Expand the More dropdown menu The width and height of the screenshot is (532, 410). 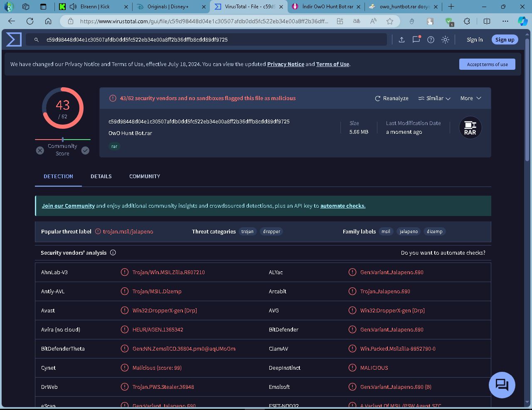coord(470,98)
